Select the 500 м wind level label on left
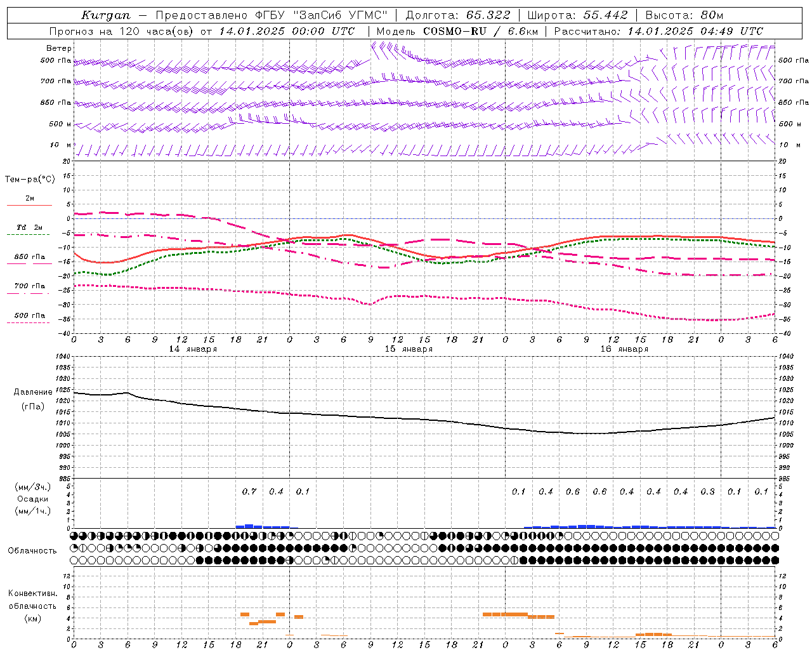The image size is (812, 650). click(x=60, y=124)
